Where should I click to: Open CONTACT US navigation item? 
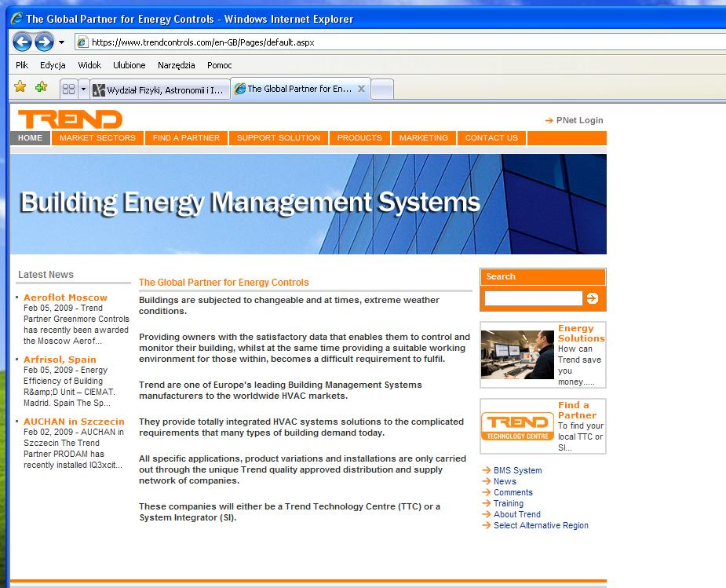(491, 138)
